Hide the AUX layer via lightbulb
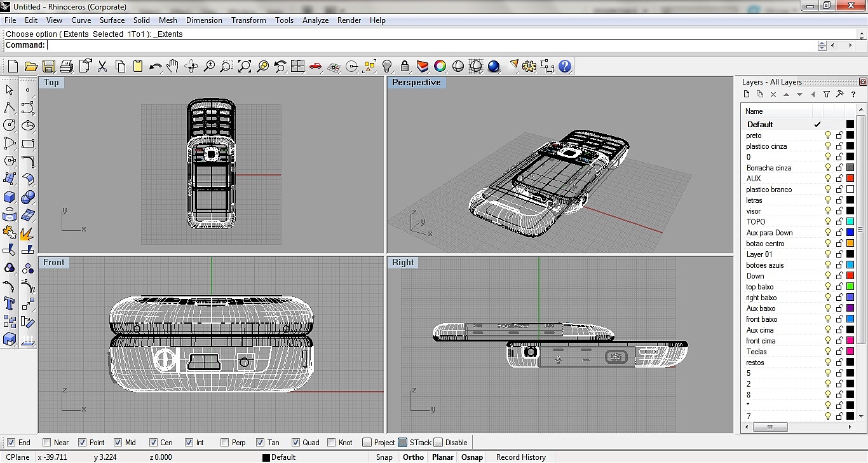Image resolution: width=868 pixels, height=463 pixels. pyautogui.click(x=828, y=179)
